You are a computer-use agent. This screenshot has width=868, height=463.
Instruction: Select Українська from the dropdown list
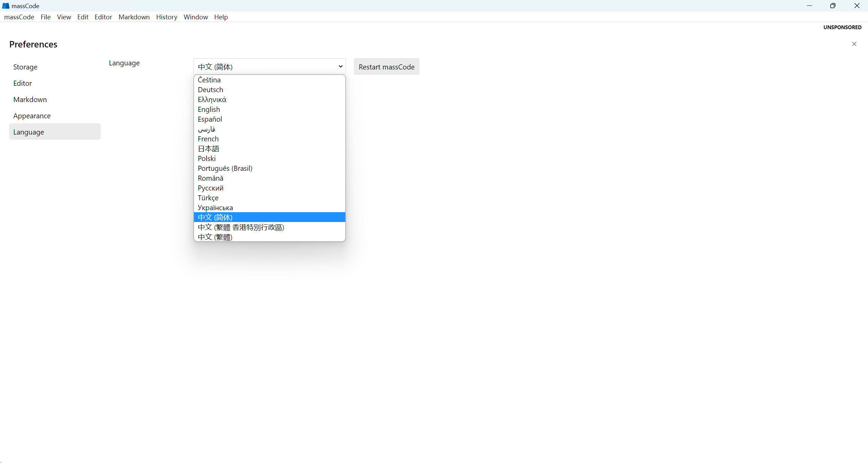click(215, 208)
